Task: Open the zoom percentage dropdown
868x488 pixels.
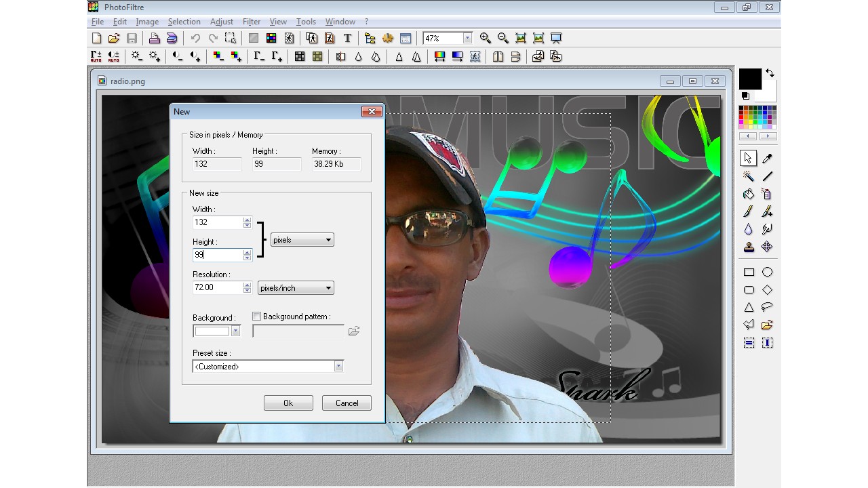Action: [467, 39]
